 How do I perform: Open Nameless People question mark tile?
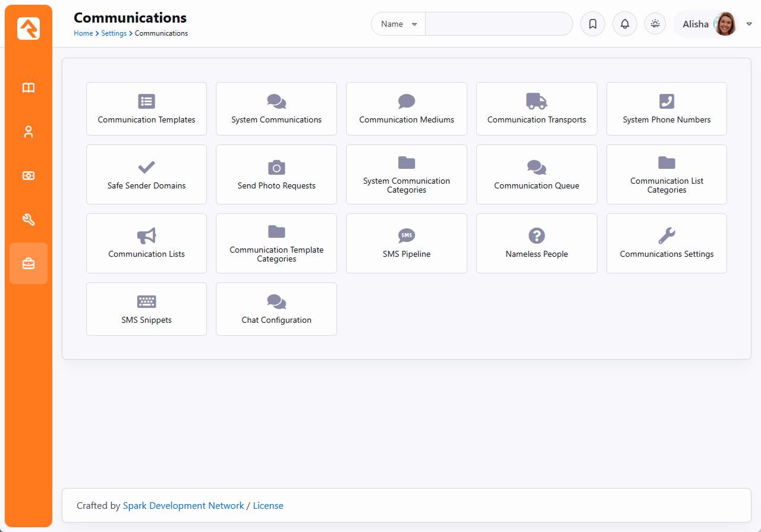click(x=536, y=243)
